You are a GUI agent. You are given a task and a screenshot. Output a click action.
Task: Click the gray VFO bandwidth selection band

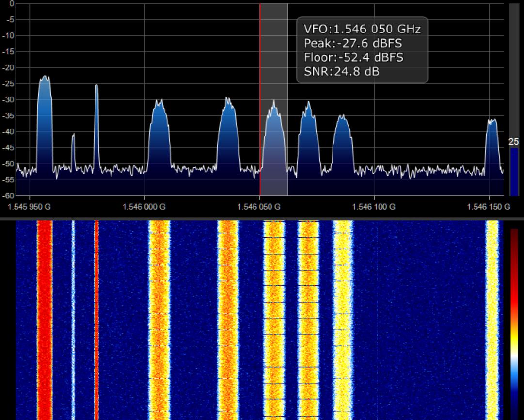[274, 99]
